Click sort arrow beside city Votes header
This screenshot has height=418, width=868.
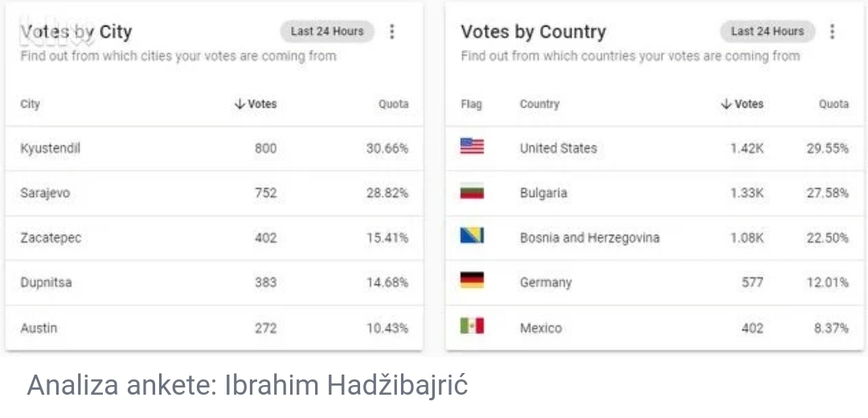pos(240,104)
